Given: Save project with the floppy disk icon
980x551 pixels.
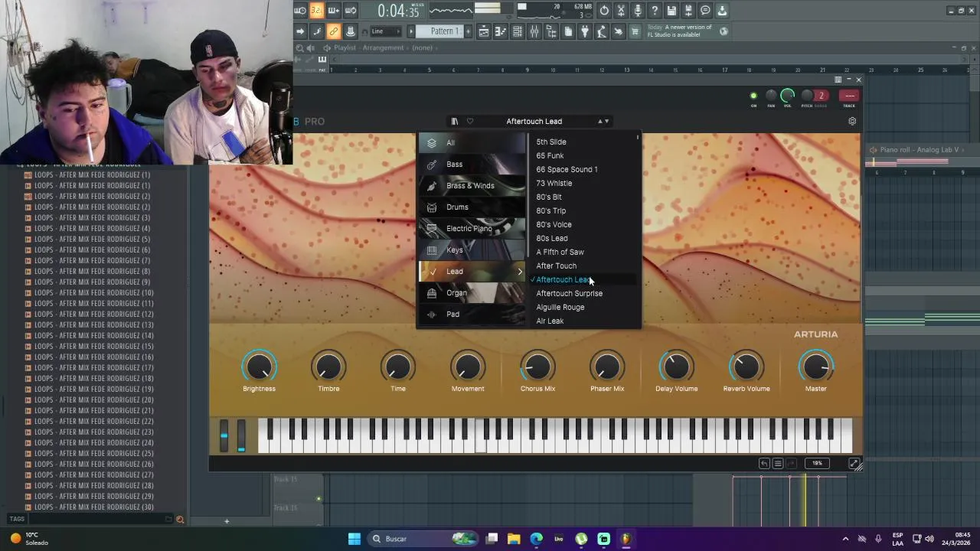Looking at the screenshot, I should tap(671, 10).
